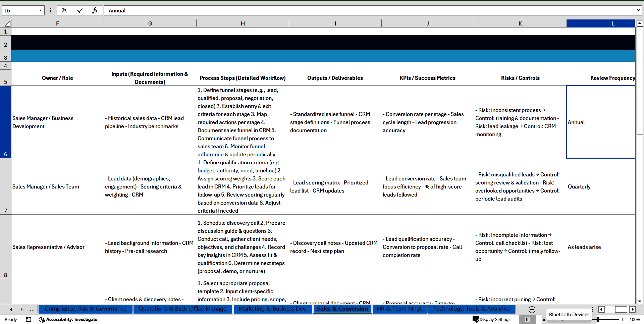Select cell Sales Representative / Advisor
The width and height of the screenshot is (644, 324).
[x=57, y=247]
